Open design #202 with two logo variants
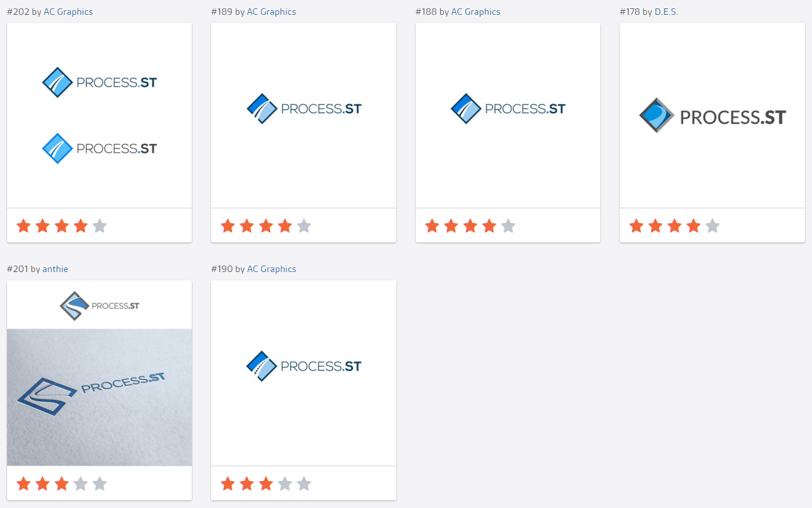The image size is (812, 508). 100,116
